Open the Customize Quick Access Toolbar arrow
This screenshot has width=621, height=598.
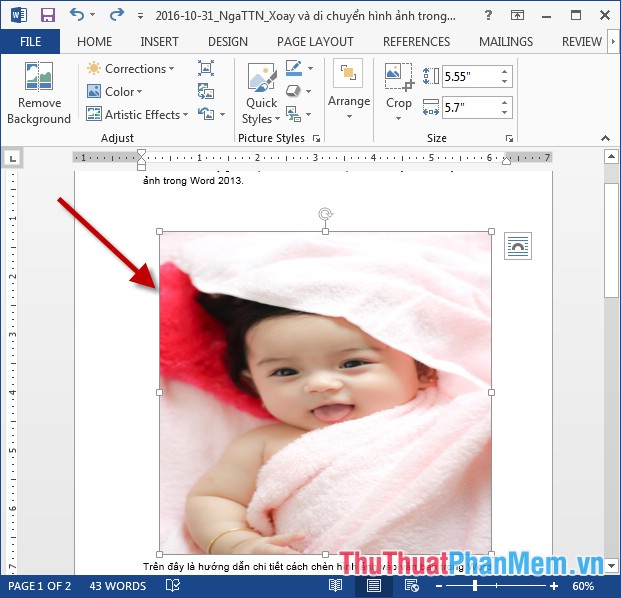(x=140, y=16)
